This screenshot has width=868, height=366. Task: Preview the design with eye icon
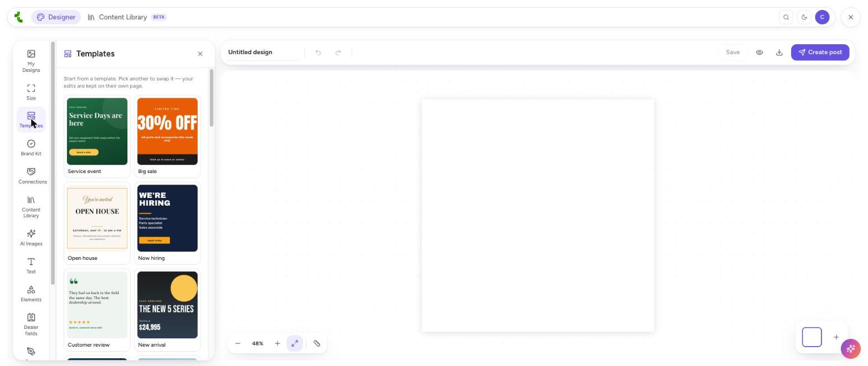click(759, 53)
